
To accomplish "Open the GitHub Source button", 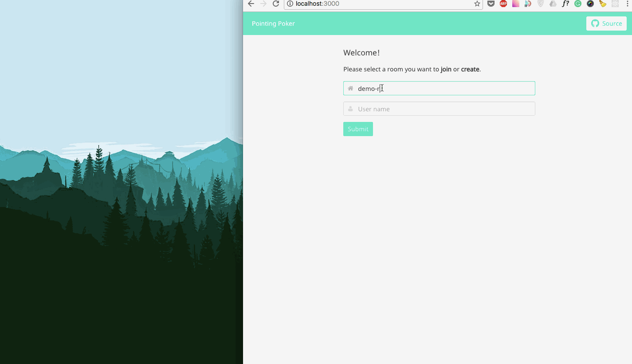I will coord(606,23).
